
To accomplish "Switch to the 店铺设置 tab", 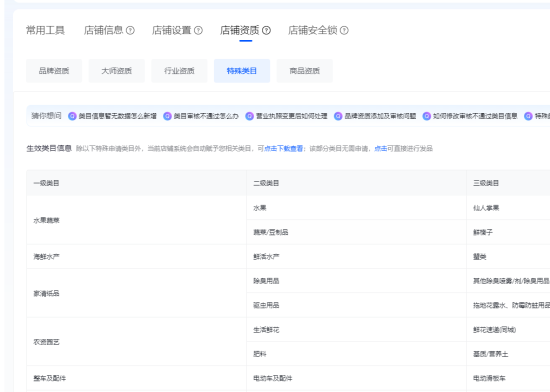I will click(172, 31).
